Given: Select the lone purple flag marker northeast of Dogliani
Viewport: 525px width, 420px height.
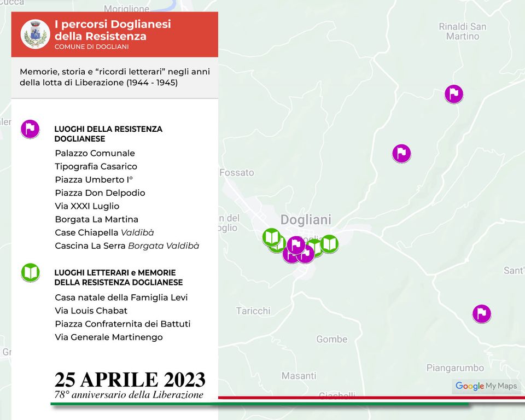Looking at the screenshot, I should [401, 153].
